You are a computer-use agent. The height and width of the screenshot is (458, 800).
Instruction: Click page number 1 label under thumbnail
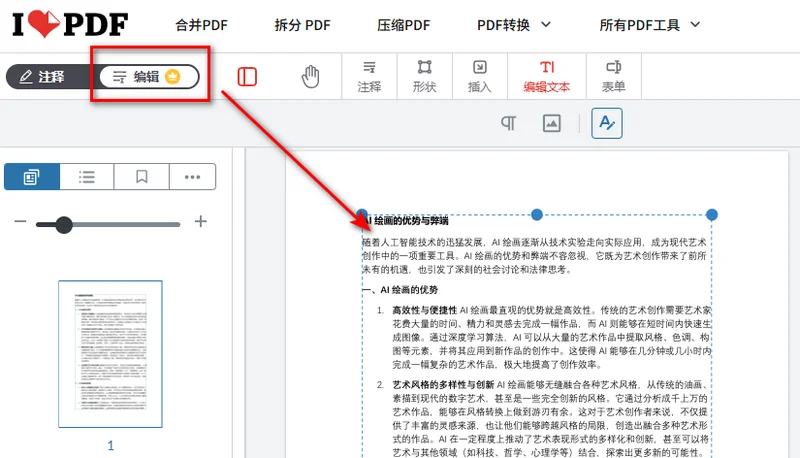111,445
